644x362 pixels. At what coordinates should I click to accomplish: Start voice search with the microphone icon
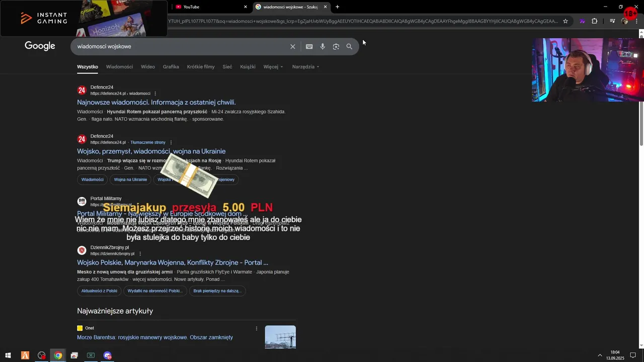click(x=323, y=46)
